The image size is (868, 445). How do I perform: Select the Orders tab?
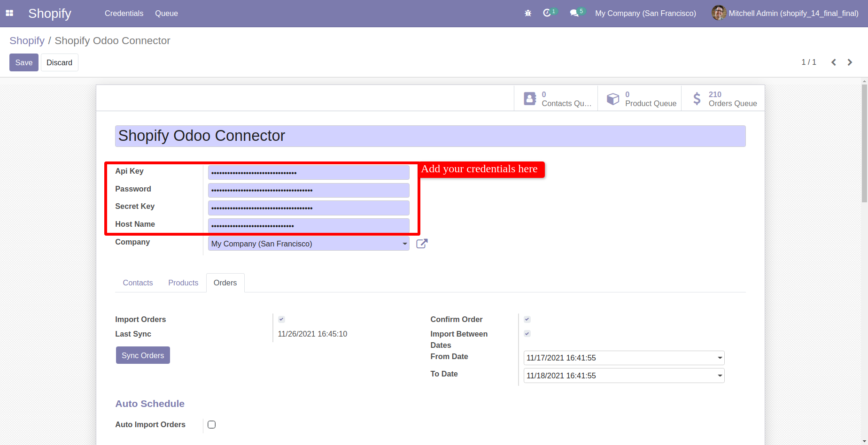pos(225,283)
